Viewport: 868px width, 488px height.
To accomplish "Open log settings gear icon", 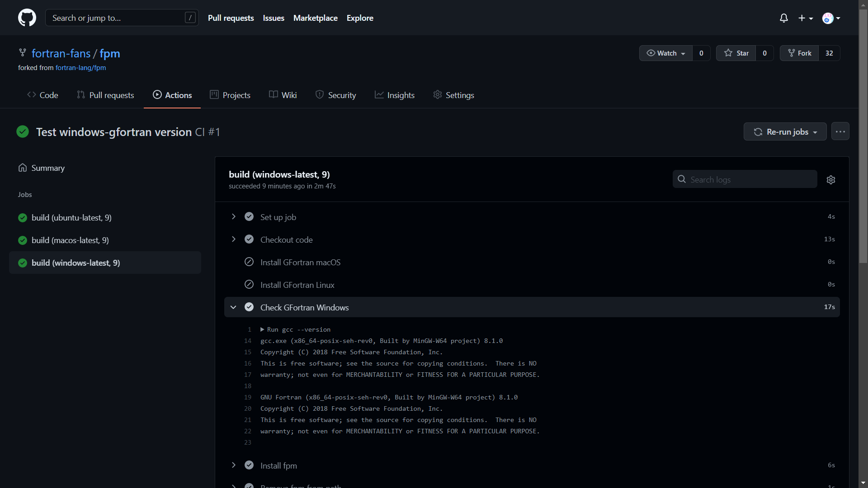I will [x=831, y=180].
